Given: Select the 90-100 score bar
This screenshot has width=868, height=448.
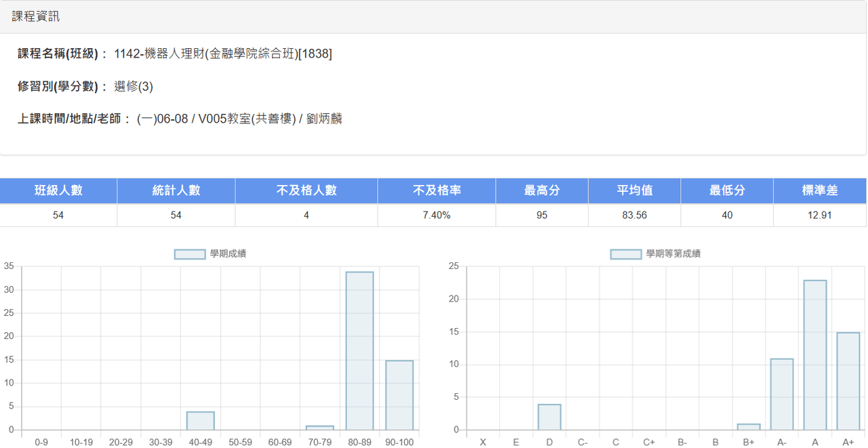Looking at the screenshot, I should click(x=399, y=395).
